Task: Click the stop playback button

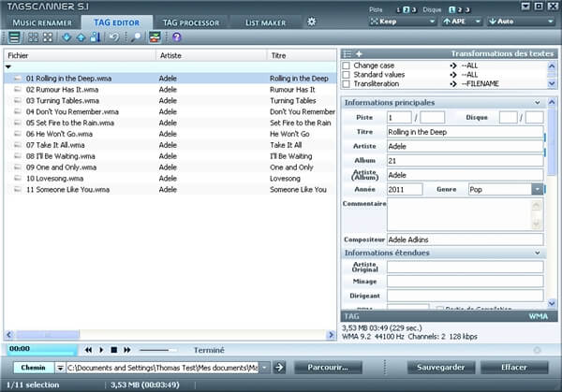Action: click(x=114, y=350)
